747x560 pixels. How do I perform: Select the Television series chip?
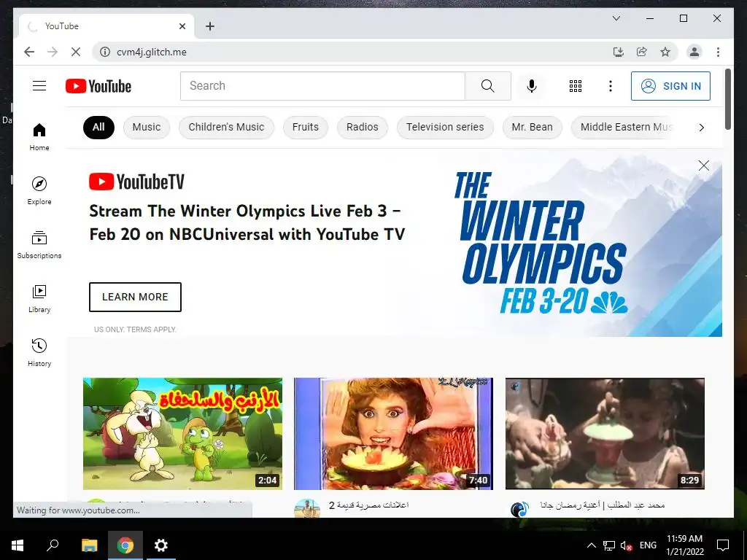click(445, 127)
